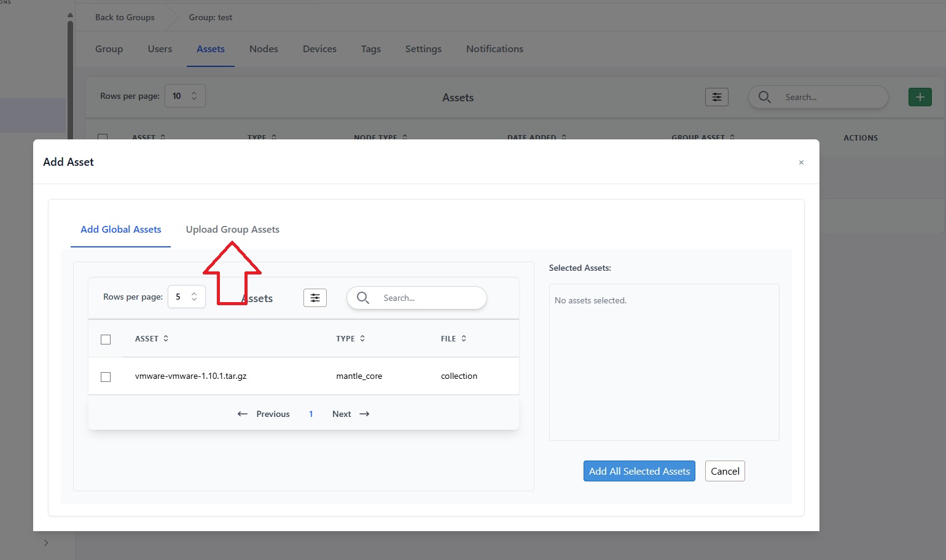Select the Add Global Assets tab
The image size is (946, 560).
coord(121,230)
